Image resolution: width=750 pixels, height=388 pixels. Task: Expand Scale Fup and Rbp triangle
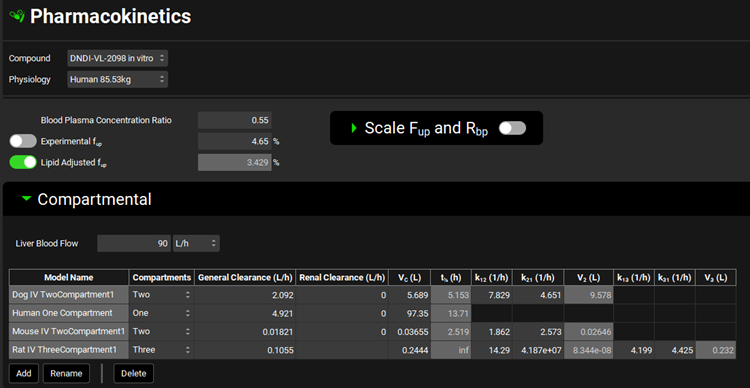pyautogui.click(x=354, y=128)
